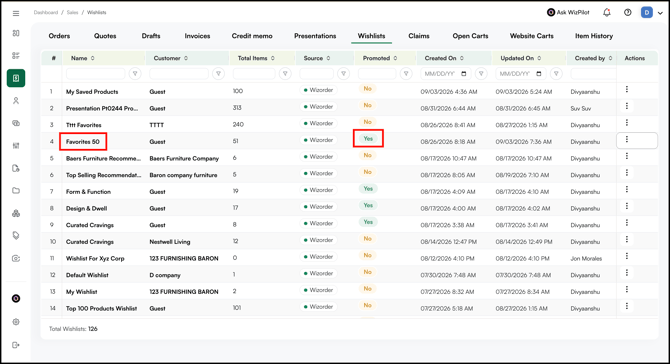This screenshot has height=364, width=670.
Task: Open the hamburger menu icon
Action: click(x=16, y=13)
